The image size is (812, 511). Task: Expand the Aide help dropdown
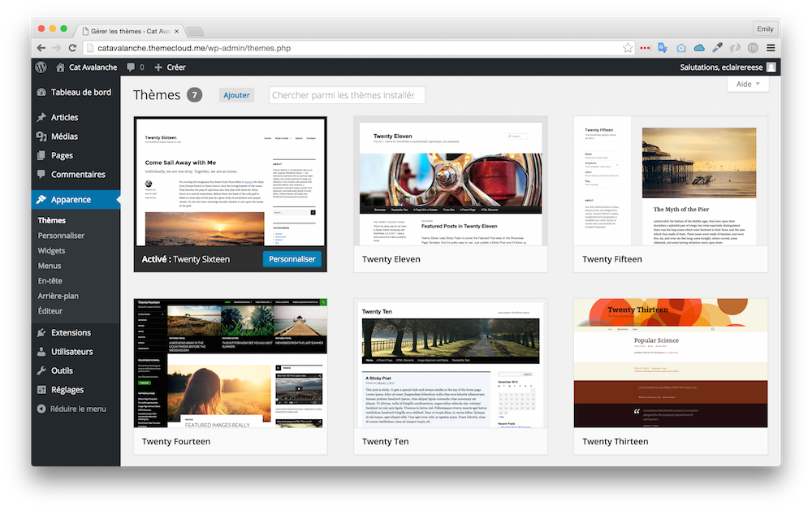pos(748,84)
